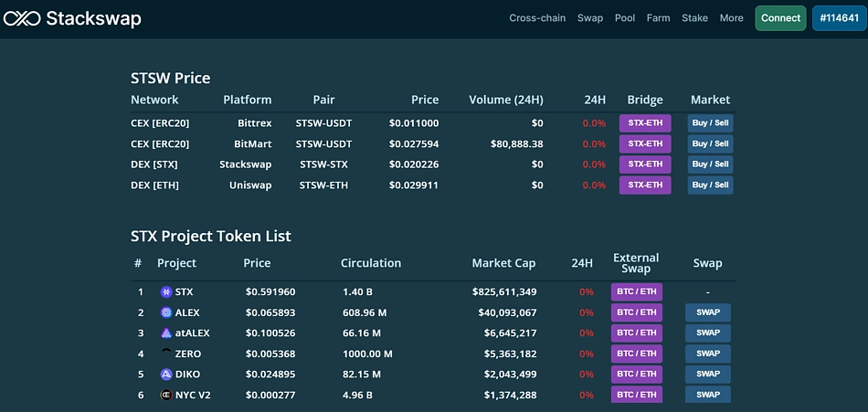Click the STX token icon
Image resolution: width=868 pixels, height=412 pixels.
tap(166, 291)
